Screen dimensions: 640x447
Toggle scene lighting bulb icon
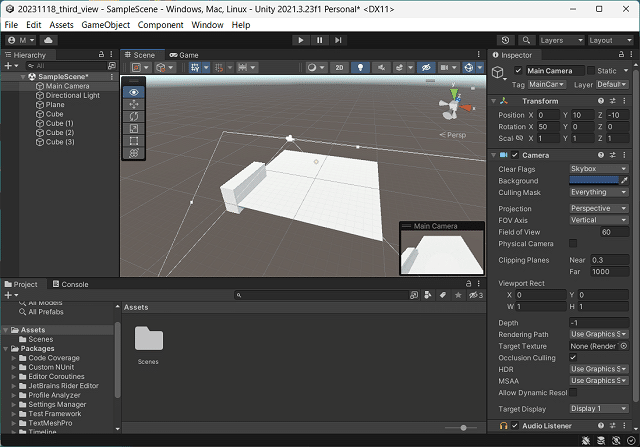[360, 68]
